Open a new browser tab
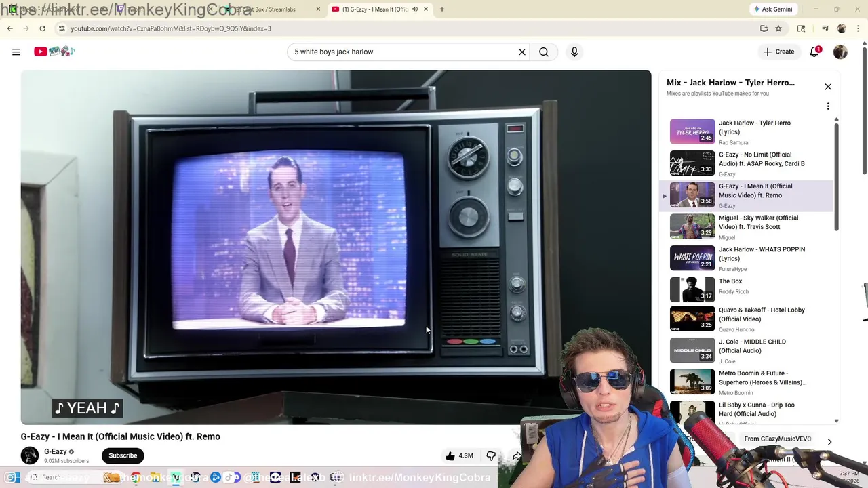Screen dimensions: 868x488 [x=442, y=9]
